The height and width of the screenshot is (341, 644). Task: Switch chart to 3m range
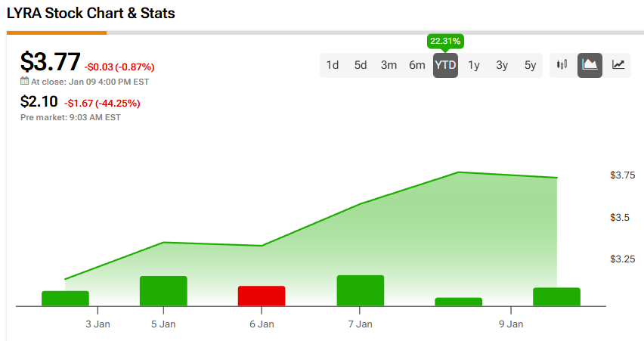[x=389, y=65]
